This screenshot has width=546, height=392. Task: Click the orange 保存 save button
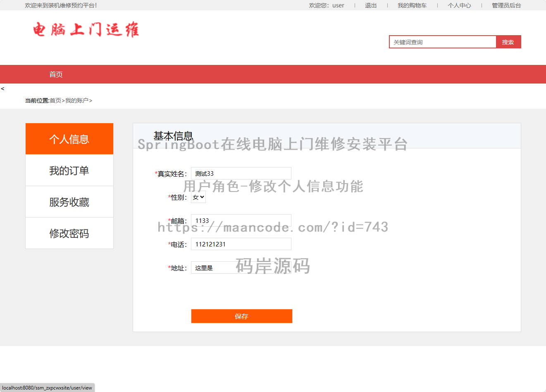click(x=242, y=316)
